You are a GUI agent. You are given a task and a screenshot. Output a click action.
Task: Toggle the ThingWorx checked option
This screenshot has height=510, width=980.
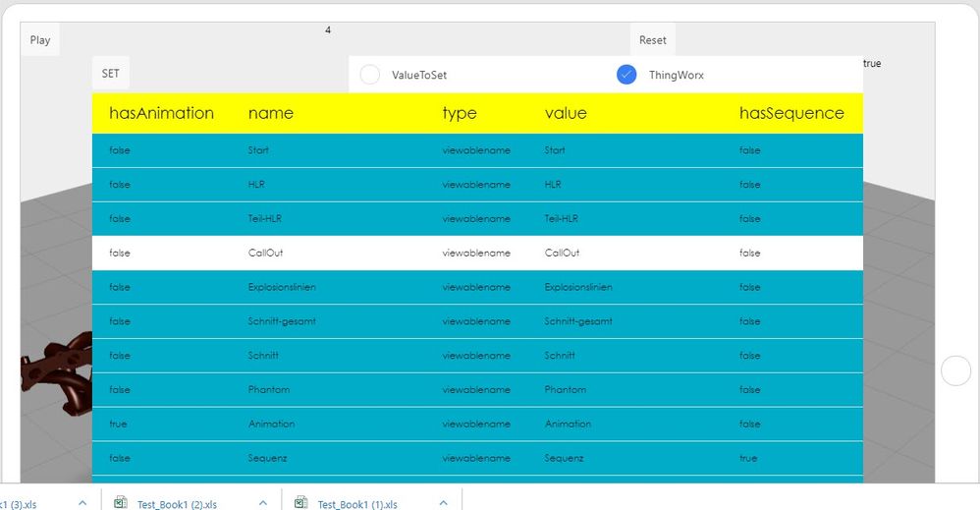tap(626, 75)
